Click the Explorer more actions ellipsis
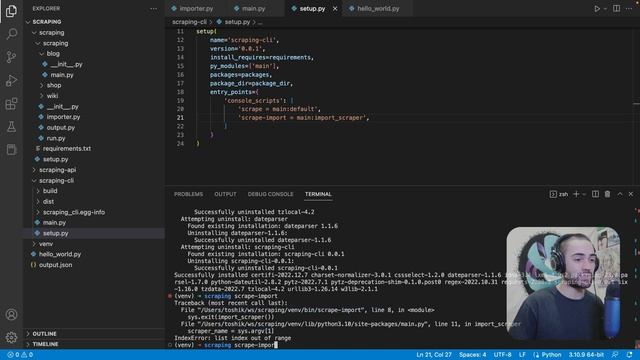The height and width of the screenshot is (360, 640). pos(153,9)
